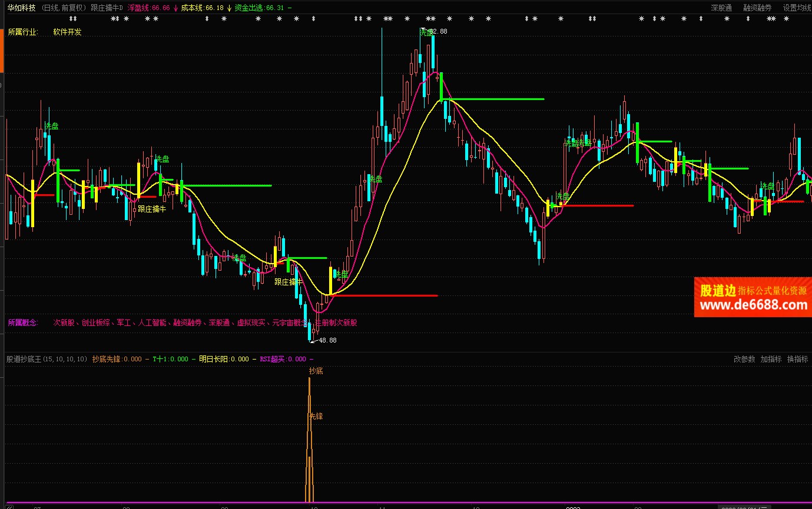Click the 深股通 link at top right
The width and height of the screenshot is (812, 509).
coord(721,8)
